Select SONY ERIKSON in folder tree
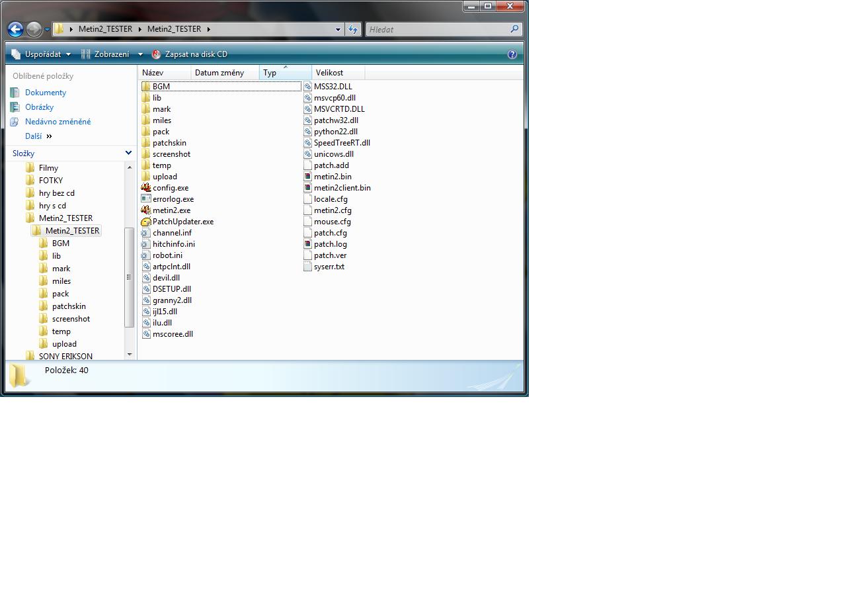 pos(65,356)
